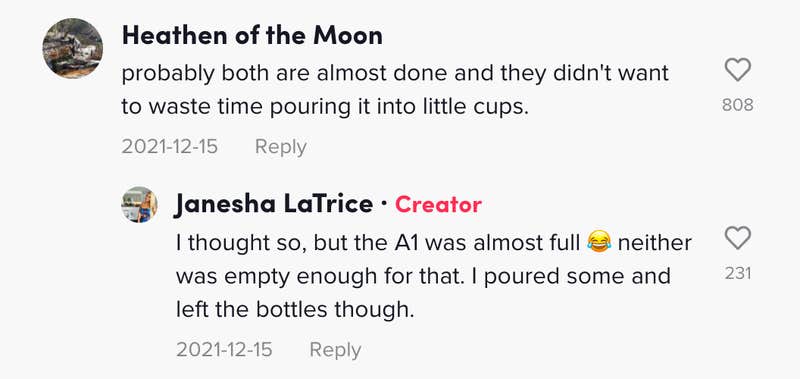Like Janesha LaTrice's reply with heart
Screen dimensions: 800x379
tap(738, 238)
